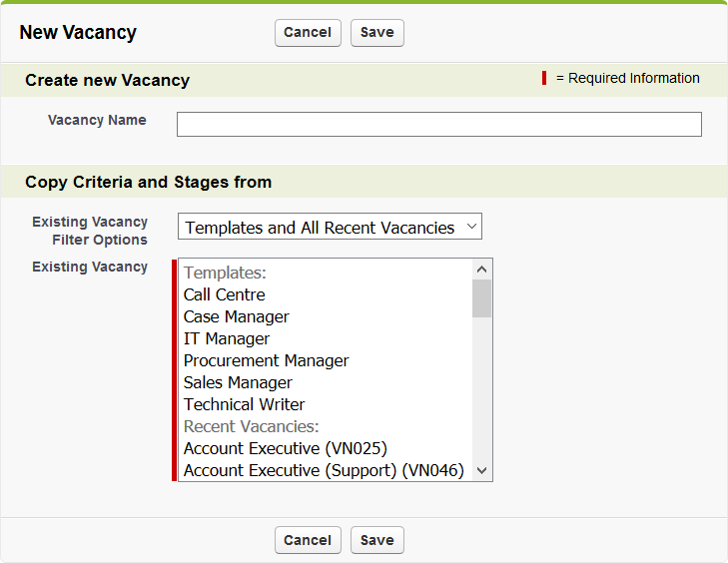The image size is (728, 563).
Task: Focus the Vacancy Name text field
Action: point(438,124)
